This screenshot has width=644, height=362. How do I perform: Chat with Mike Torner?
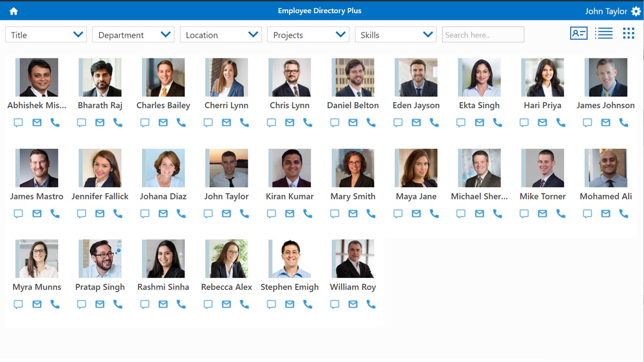(x=524, y=214)
